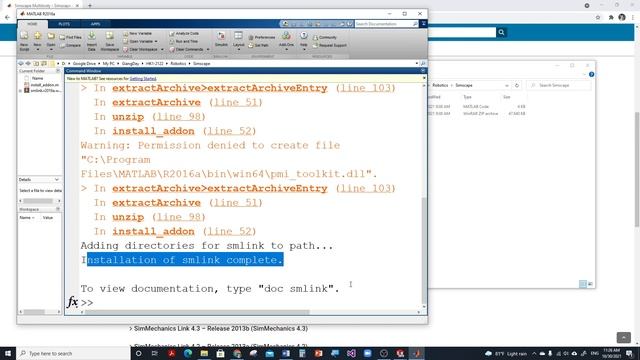Open the address history dropdown in File Explorer

(x=507, y=85)
